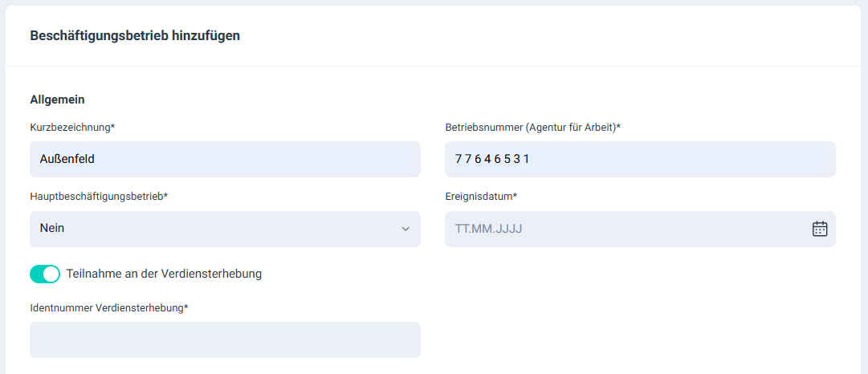Click the number 77646531 in Betriebsnummer
The height and width of the screenshot is (374, 868).
click(492, 159)
